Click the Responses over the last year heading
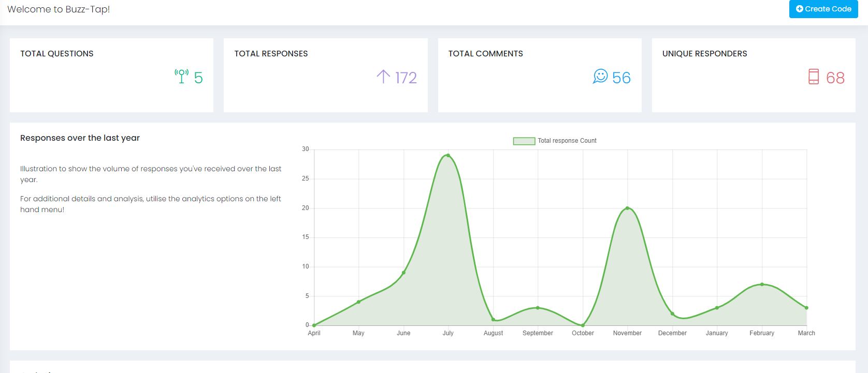This screenshot has width=868, height=373. (x=80, y=138)
